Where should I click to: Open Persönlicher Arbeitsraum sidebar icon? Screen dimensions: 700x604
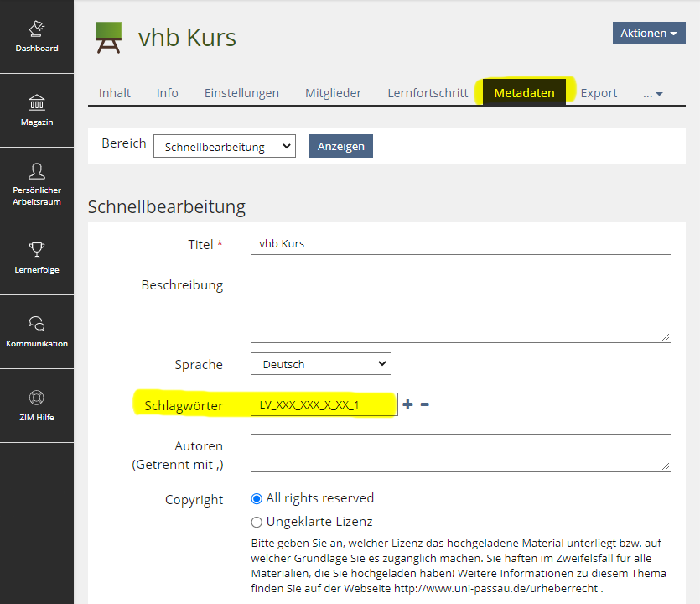click(36, 183)
